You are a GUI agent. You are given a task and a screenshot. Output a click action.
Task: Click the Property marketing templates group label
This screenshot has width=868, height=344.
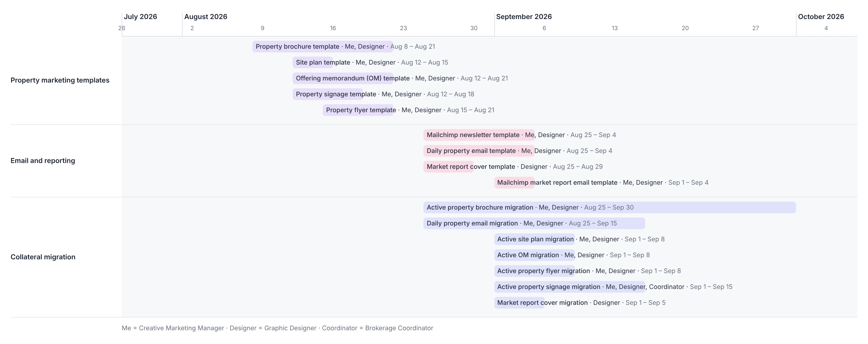pos(60,80)
